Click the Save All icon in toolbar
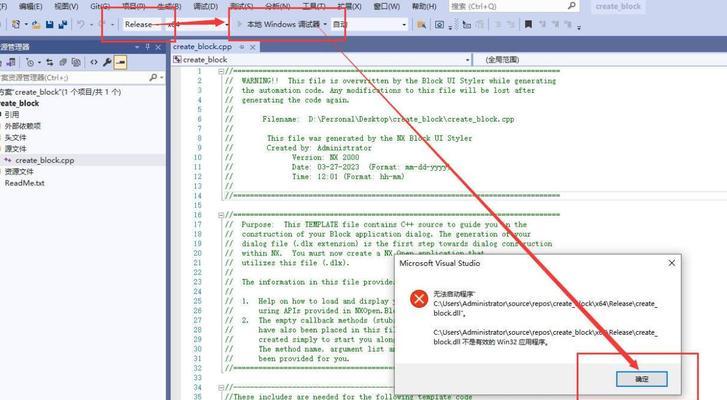The height and width of the screenshot is (400, 727). [63, 25]
